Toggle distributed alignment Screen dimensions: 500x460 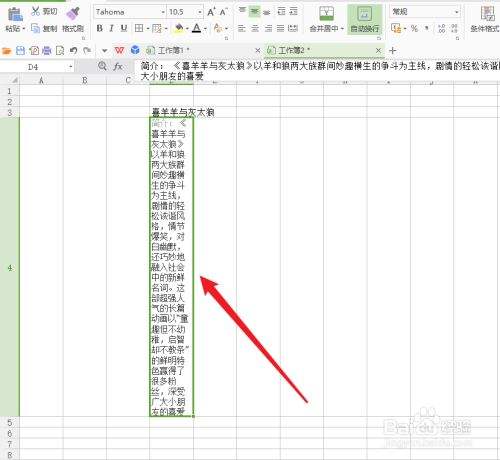[x=293, y=29]
